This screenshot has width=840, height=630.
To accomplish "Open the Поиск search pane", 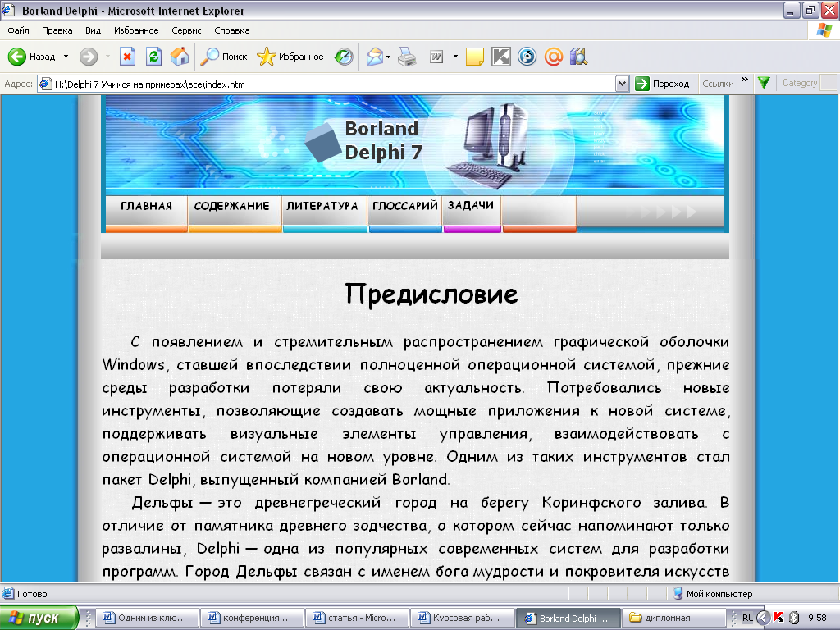I will (x=223, y=57).
